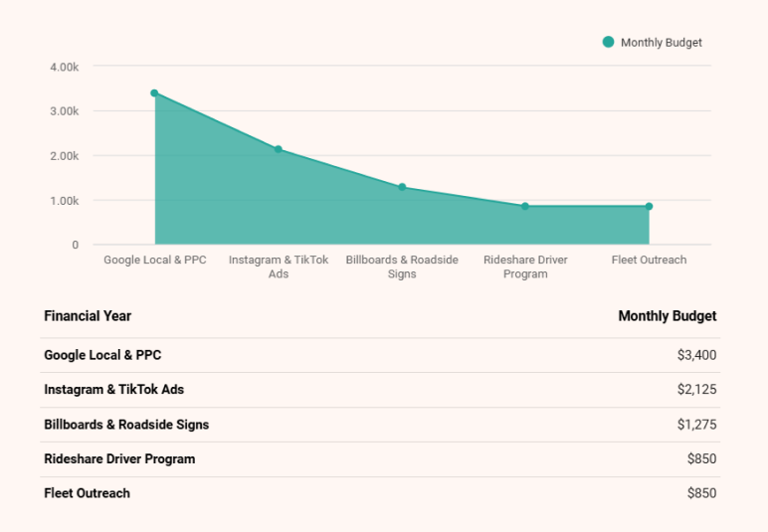Sort by the Monthly Budget column header
768x532 pixels.
click(667, 316)
